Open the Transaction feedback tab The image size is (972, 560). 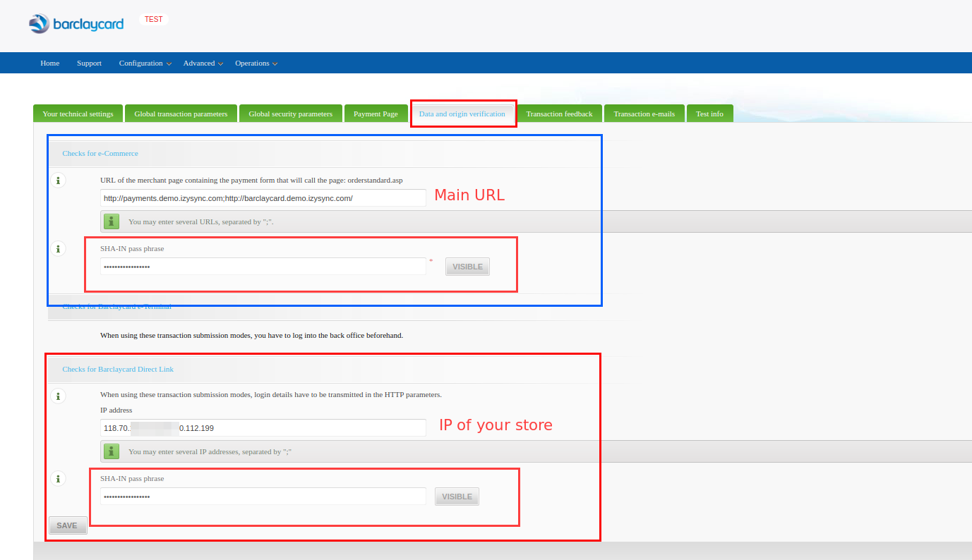559,114
